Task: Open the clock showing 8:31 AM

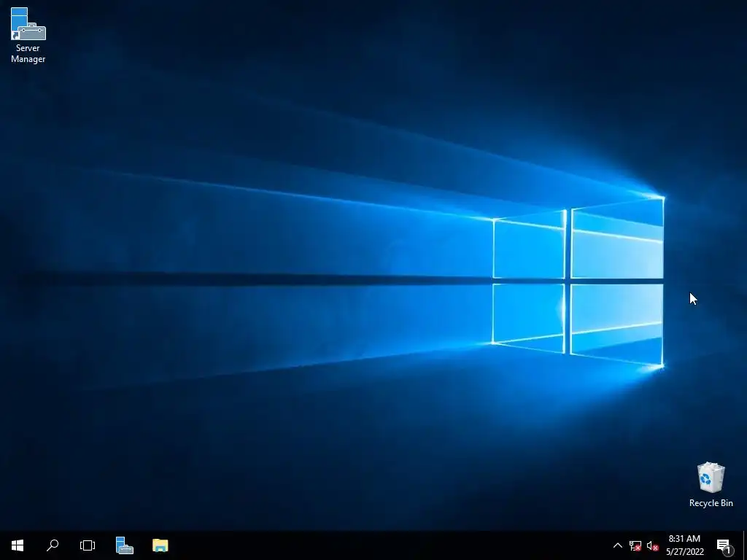Action: 684,545
